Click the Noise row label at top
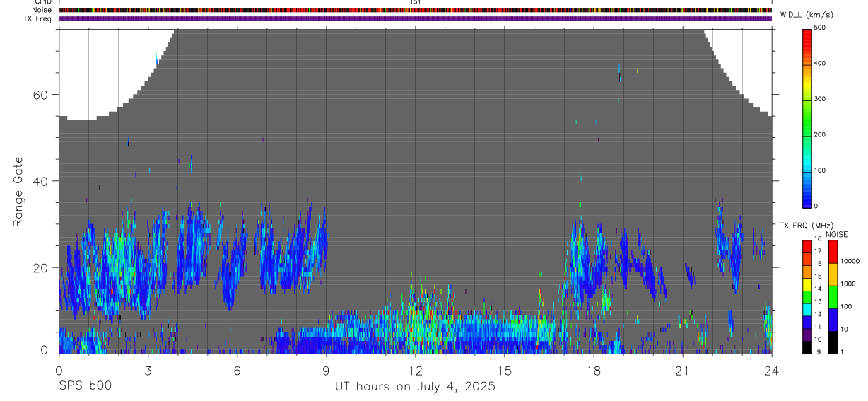Viewport: 868px width, 401px height. click(42, 10)
